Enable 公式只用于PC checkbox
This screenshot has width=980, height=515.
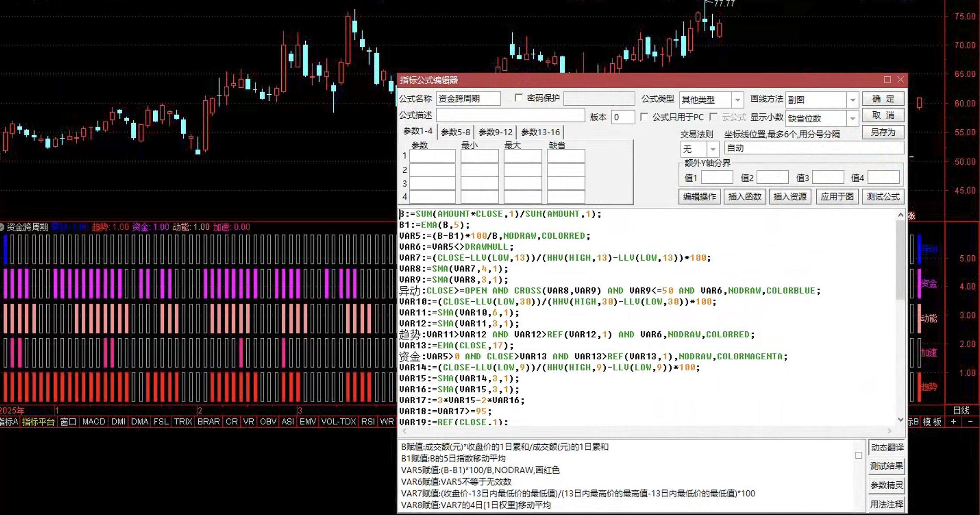coord(644,117)
